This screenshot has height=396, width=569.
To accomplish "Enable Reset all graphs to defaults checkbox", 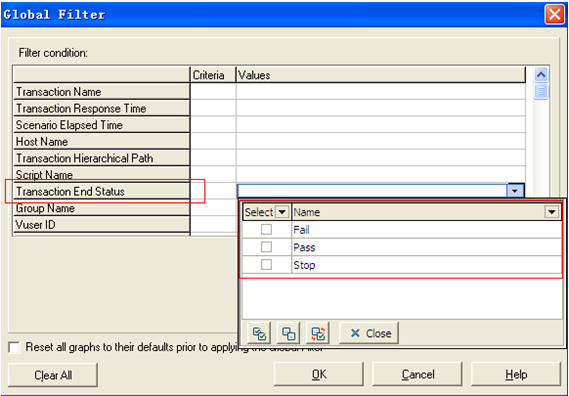I will pyautogui.click(x=14, y=348).
